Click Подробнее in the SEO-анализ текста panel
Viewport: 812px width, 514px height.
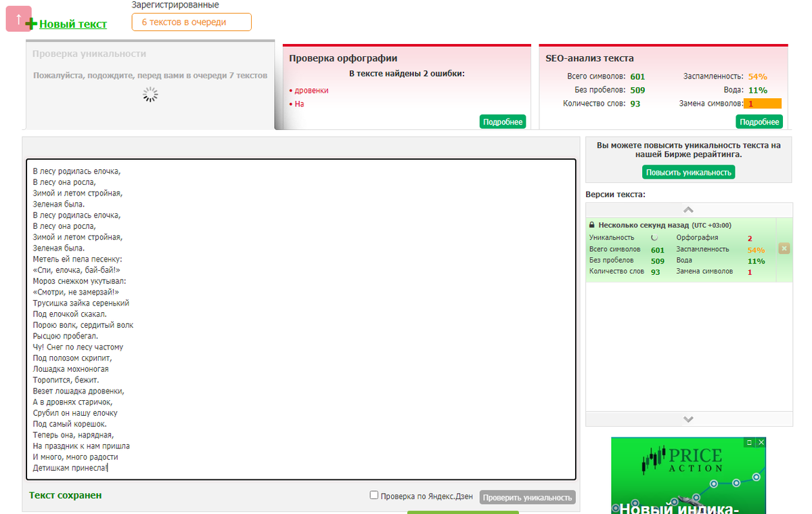point(759,122)
